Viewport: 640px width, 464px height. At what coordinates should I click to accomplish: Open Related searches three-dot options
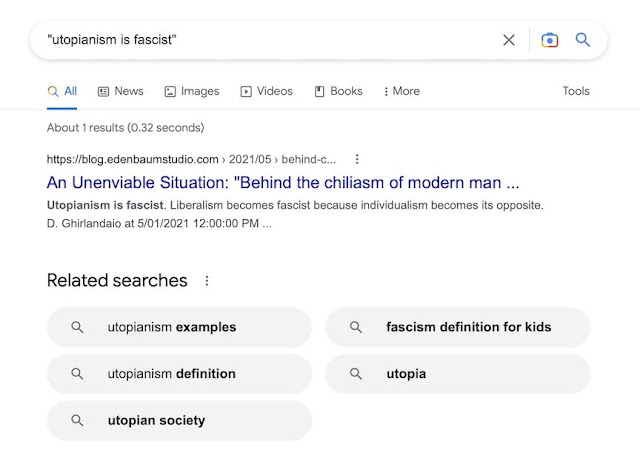tap(207, 281)
